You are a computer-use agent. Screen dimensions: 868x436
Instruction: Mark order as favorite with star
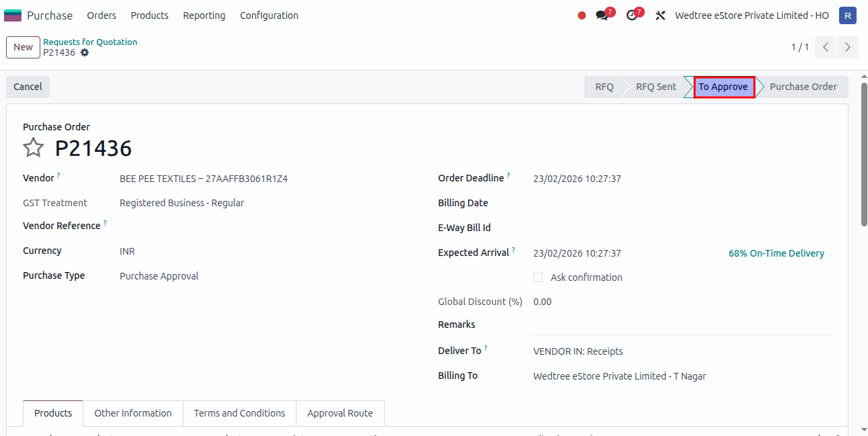coord(34,148)
